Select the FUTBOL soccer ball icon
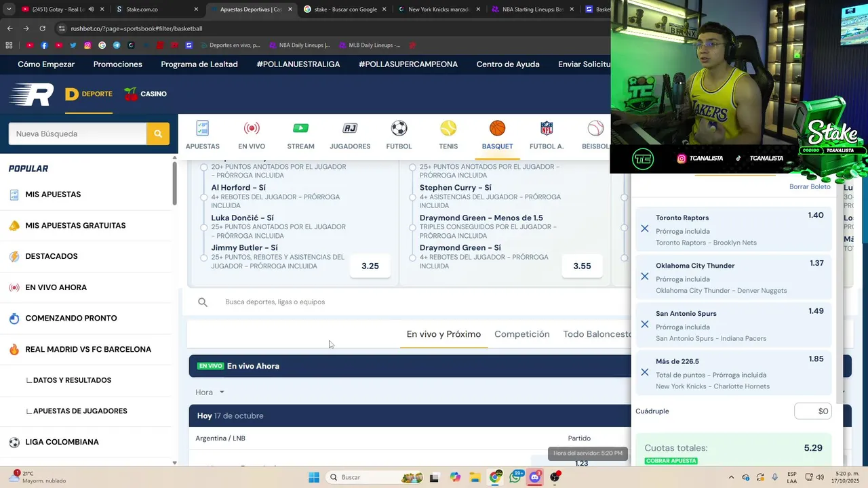The height and width of the screenshot is (488, 868). click(399, 129)
